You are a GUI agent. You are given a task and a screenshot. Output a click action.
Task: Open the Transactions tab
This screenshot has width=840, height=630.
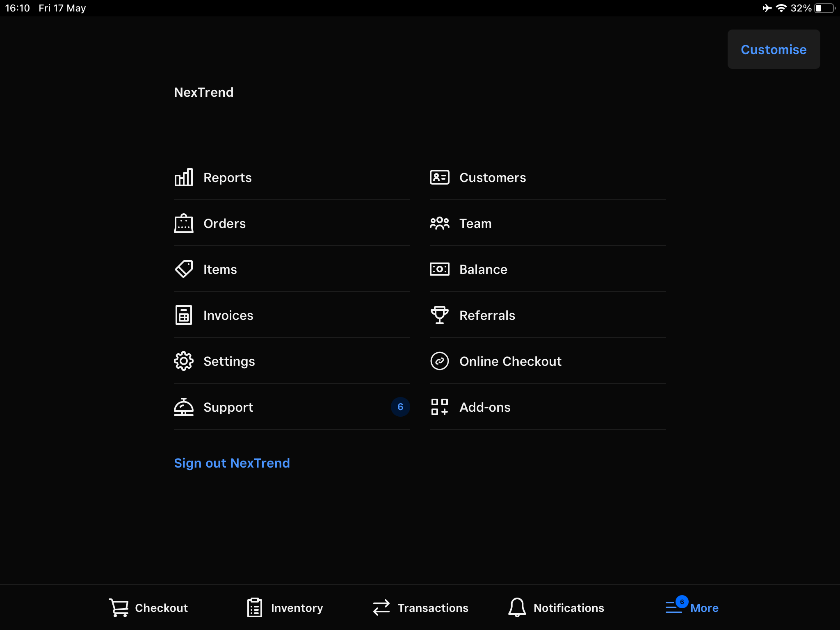click(x=420, y=607)
